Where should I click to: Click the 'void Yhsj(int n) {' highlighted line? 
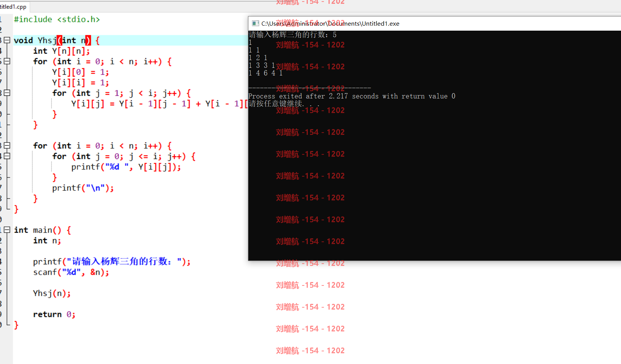57,40
